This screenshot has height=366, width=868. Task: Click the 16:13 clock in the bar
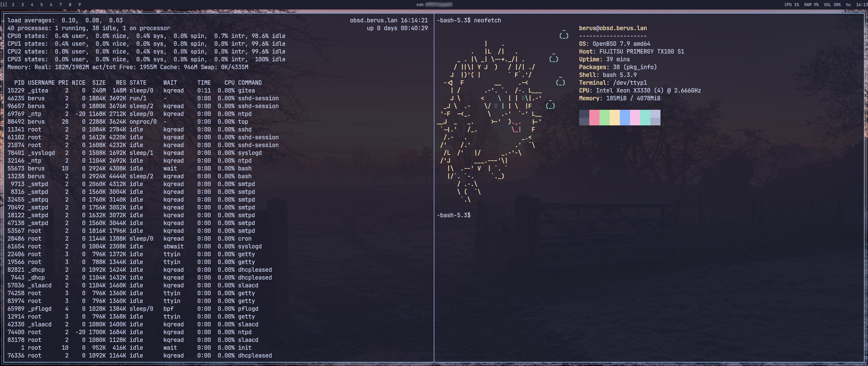pos(862,5)
